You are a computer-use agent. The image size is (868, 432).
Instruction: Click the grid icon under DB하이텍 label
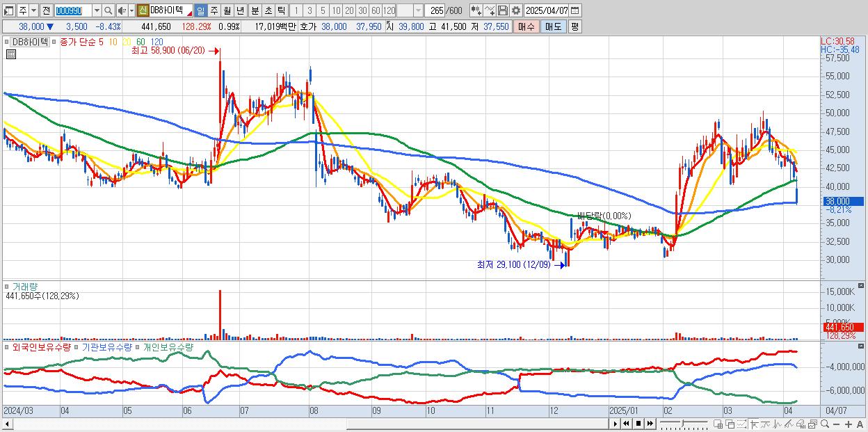(x=11, y=54)
